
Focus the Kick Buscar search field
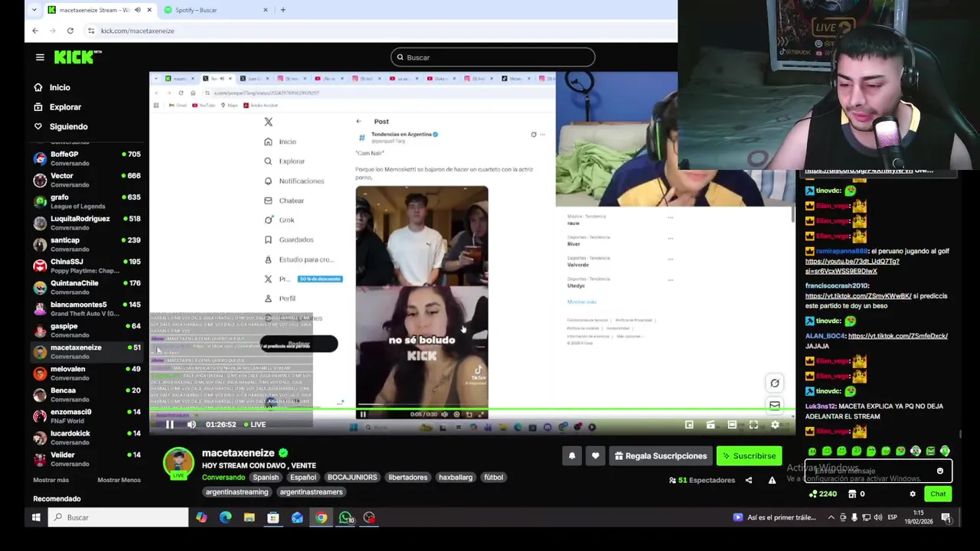pos(492,57)
